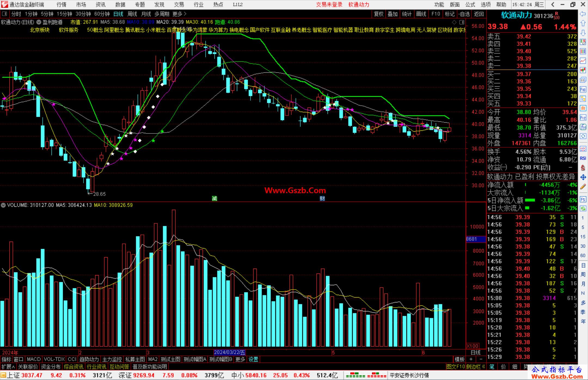Select the 月 monthly period in right strip
The width and height of the screenshot is (588, 380).
point(583,284)
